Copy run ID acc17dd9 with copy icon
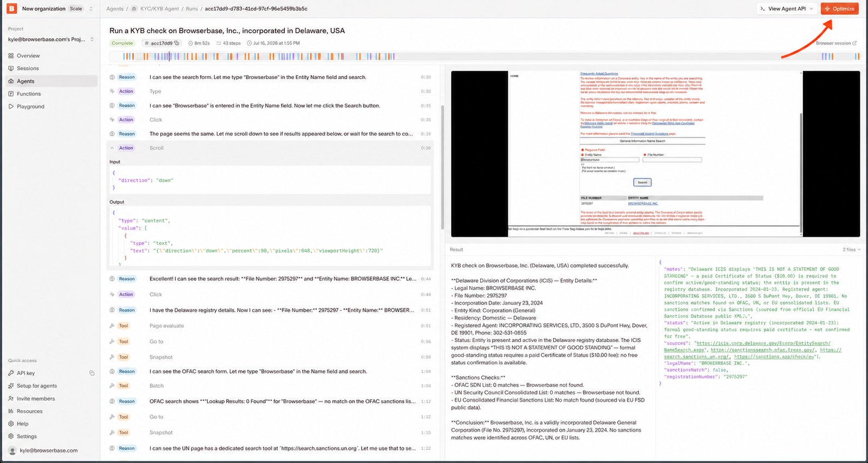The height and width of the screenshot is (463, 868). point(177,43)
